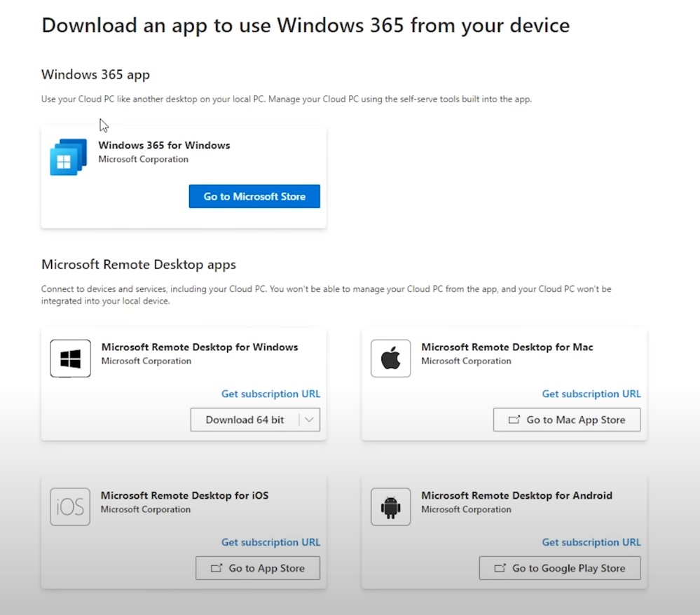700x615 pixels.
Task: Open Get subscription URL for Windows
Action: 270,394
